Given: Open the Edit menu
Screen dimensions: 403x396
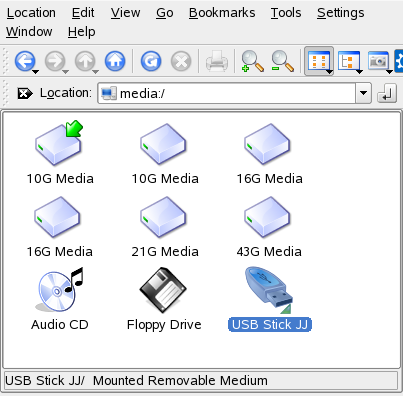Looking at the screenshot, I should (x=83, y=13).
